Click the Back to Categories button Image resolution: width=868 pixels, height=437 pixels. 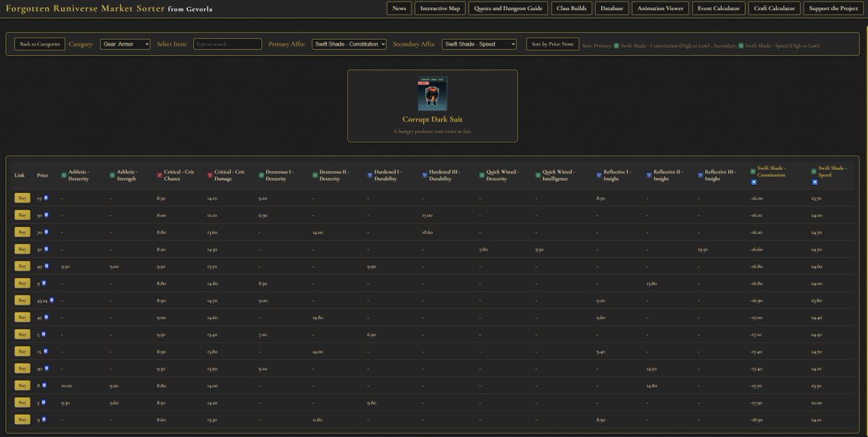pyautogui.click(x=40, y=44)
